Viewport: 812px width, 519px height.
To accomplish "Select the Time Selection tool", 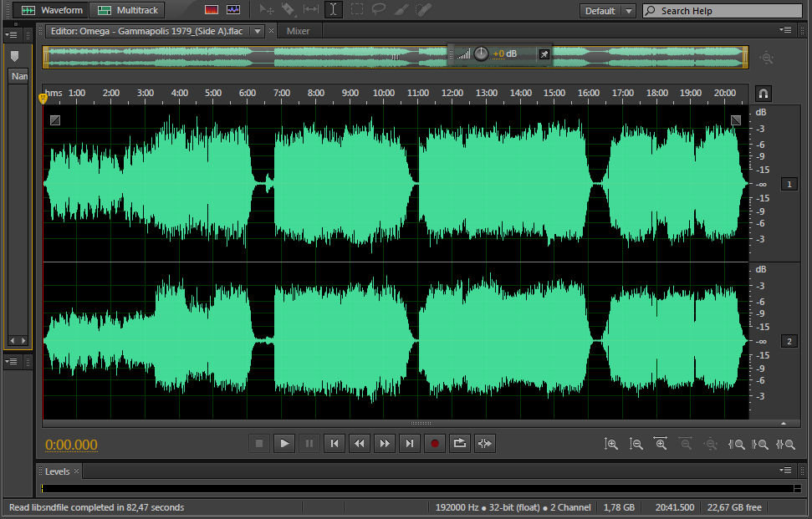I will (334, 10).
